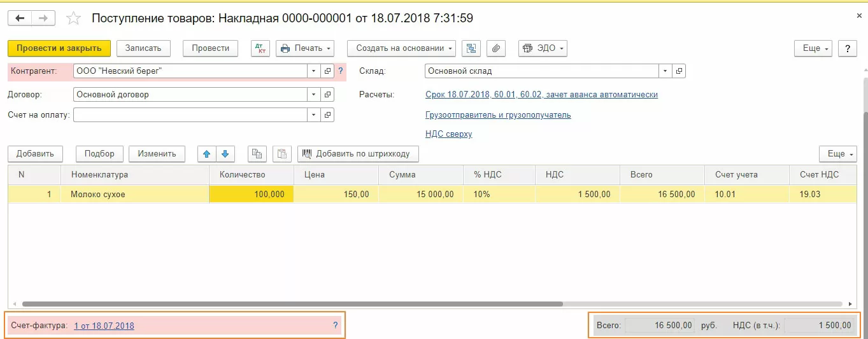Select price cell 150,00
868x339 pixels.
[336, 195]
